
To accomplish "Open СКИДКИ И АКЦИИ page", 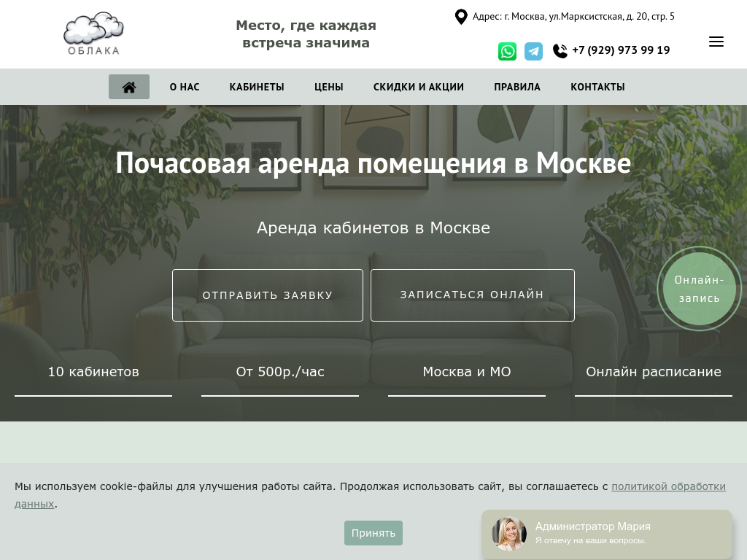I will tap(418, 87).
